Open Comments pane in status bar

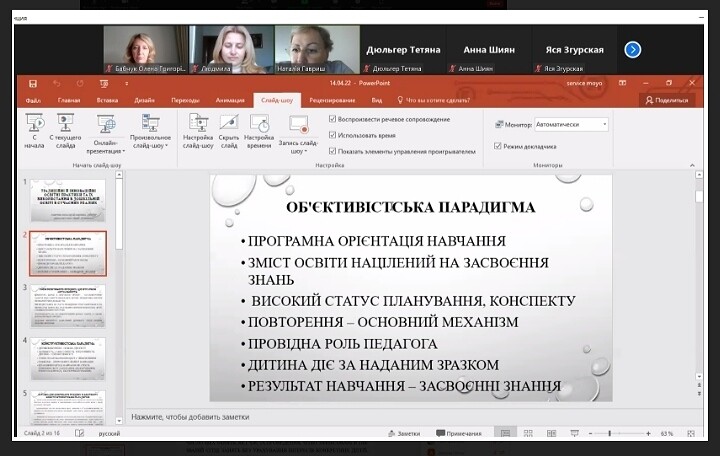[x=458, y=433]
